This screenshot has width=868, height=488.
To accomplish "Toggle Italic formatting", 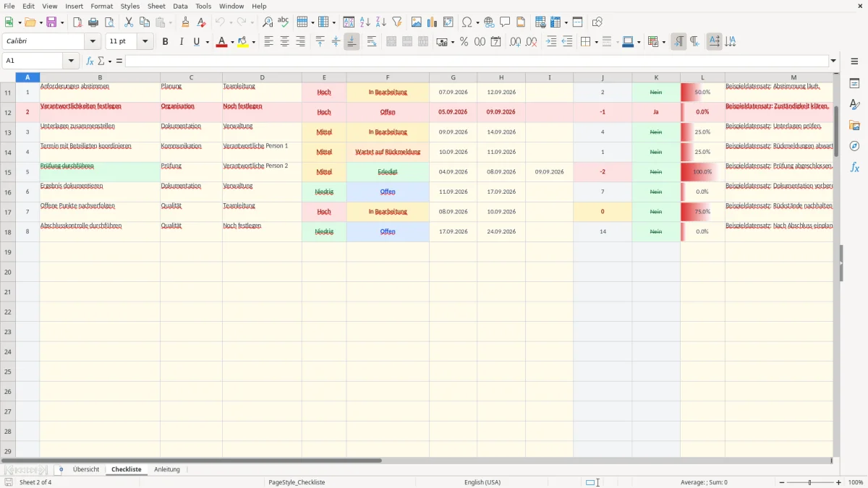I will point(182,42).
